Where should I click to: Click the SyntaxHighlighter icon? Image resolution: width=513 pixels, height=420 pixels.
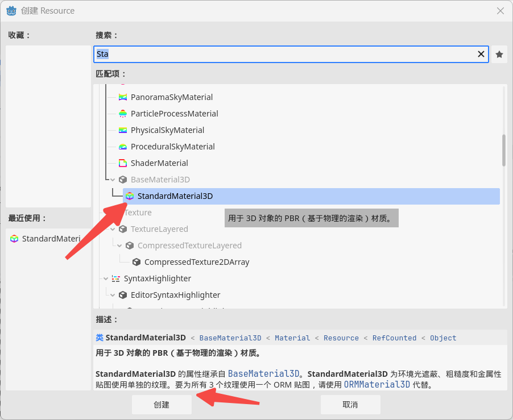click(116, 278)
